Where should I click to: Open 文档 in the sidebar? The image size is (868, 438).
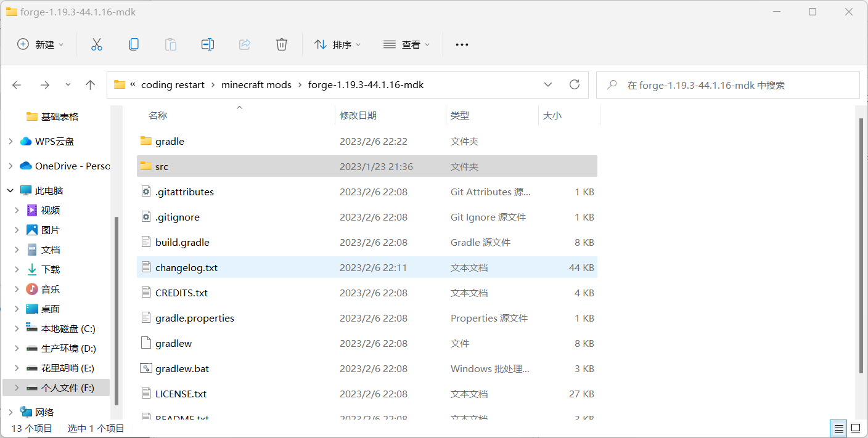(x=51, y=249)
